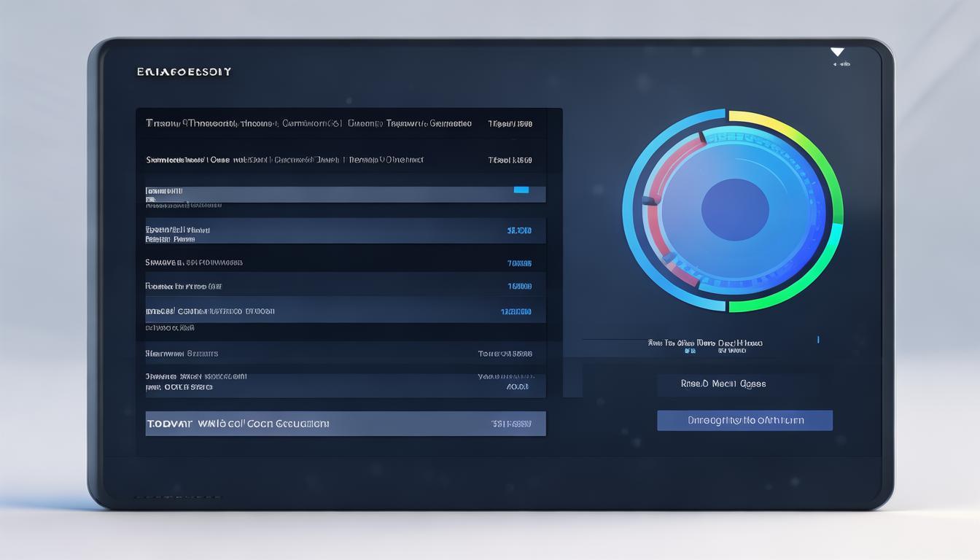The height and width of the screenshot is (560, 980).
Task: Select the highlighted bottom row starting 'TODVAT'
Action: click(346, 424)
